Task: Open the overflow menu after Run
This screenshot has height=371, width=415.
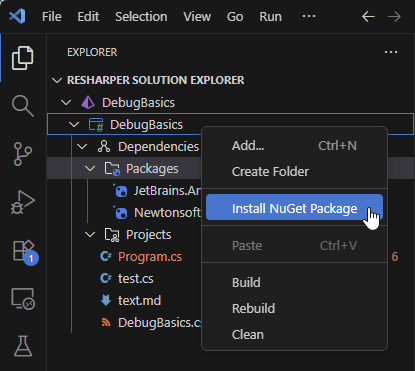Action: pyautogui.click(x=309, y=16)
